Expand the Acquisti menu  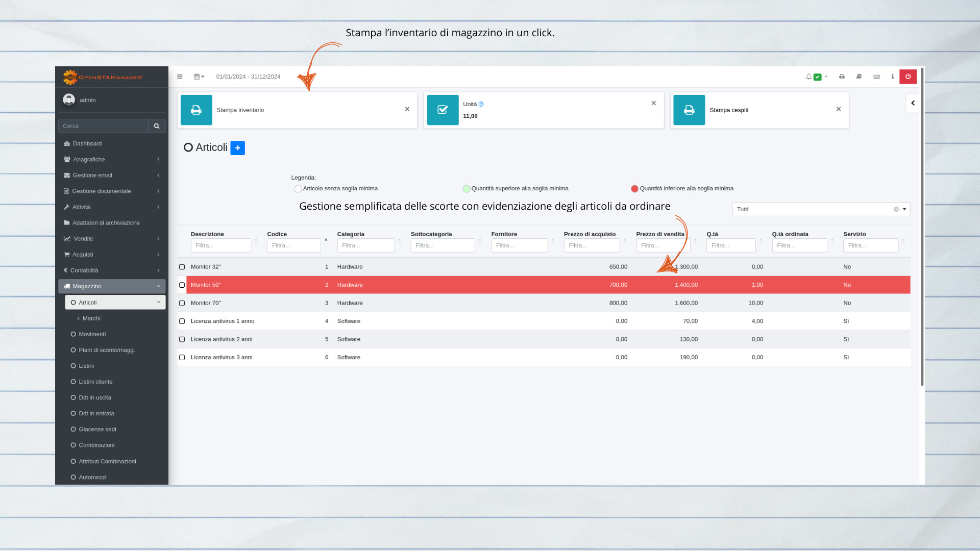click(x=112, y=254)
